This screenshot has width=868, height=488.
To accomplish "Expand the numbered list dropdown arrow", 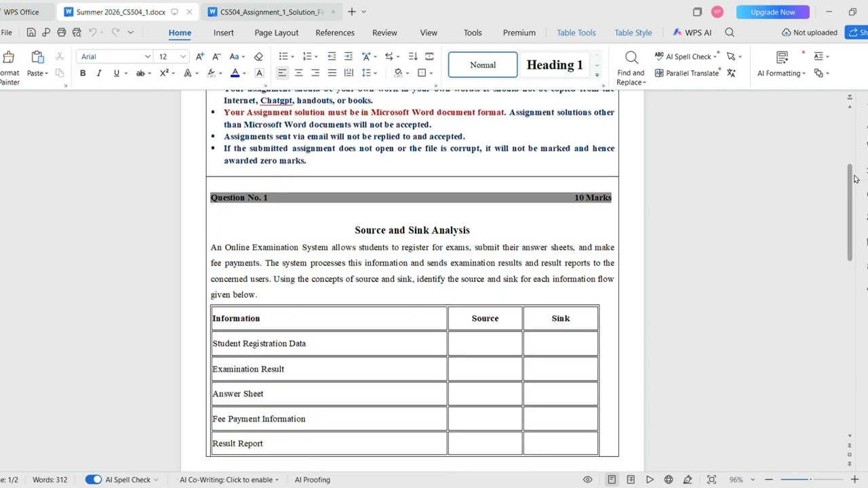I will (317, 57).
